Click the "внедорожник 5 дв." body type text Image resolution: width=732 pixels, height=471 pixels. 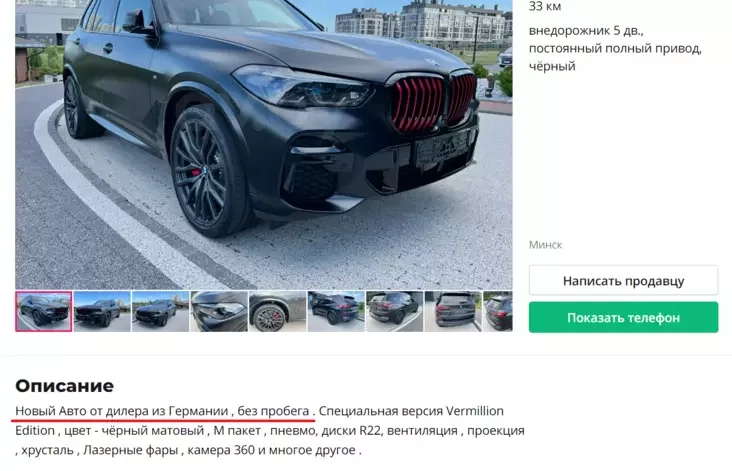(x=586, y=31)
